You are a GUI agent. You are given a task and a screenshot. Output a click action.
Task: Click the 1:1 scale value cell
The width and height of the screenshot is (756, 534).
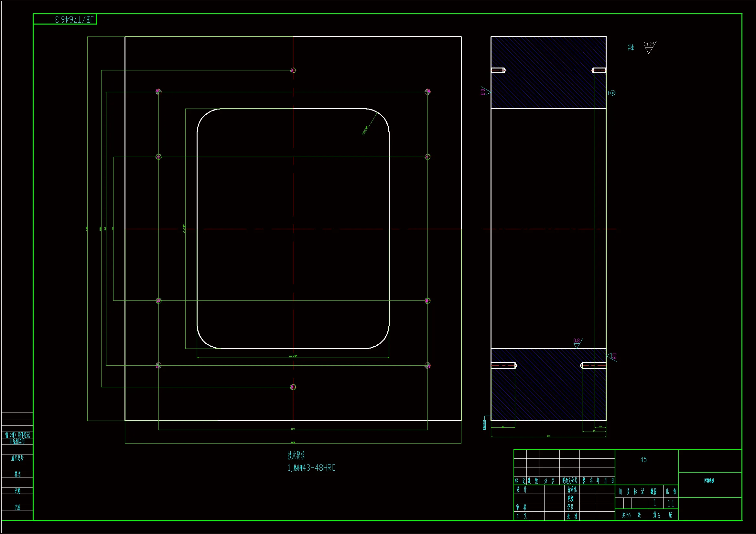(x=670, y=503)
